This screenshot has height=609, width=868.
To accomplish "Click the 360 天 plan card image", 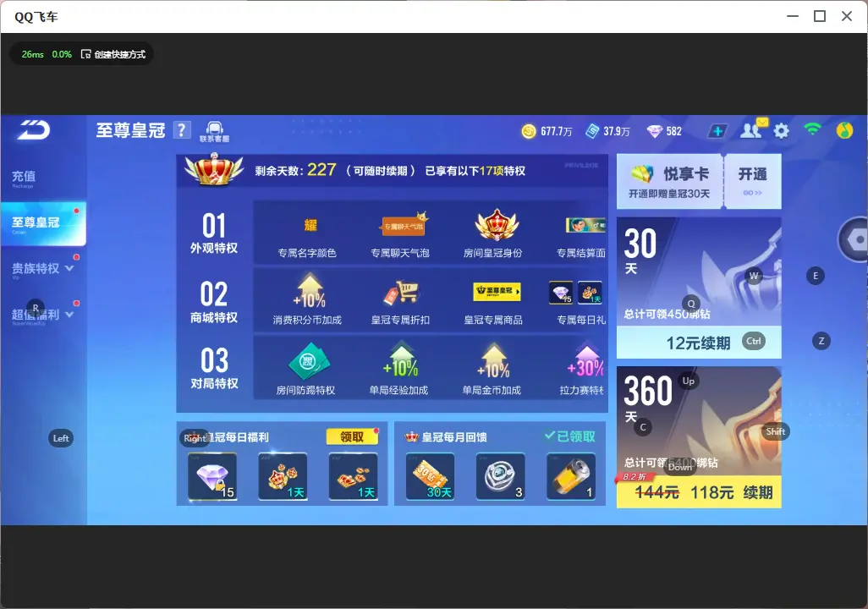I will (699, 421).
